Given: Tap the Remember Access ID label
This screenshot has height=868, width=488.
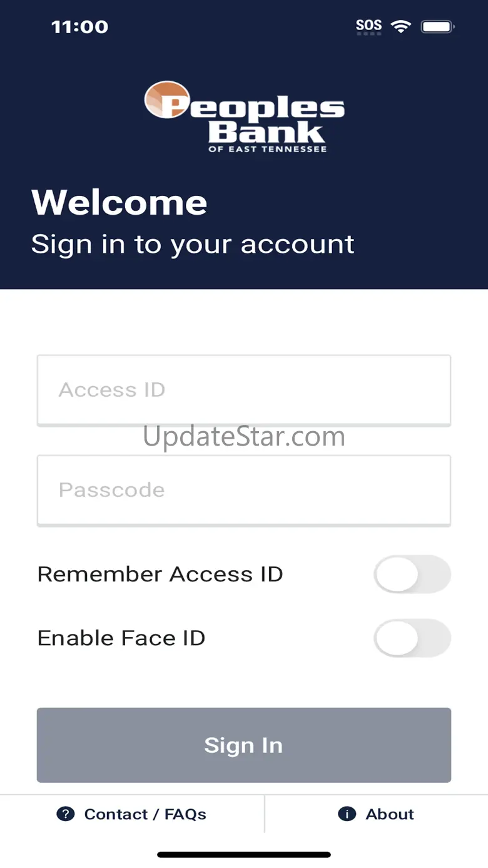Looking at the screenshot, I should click(160, 574).
